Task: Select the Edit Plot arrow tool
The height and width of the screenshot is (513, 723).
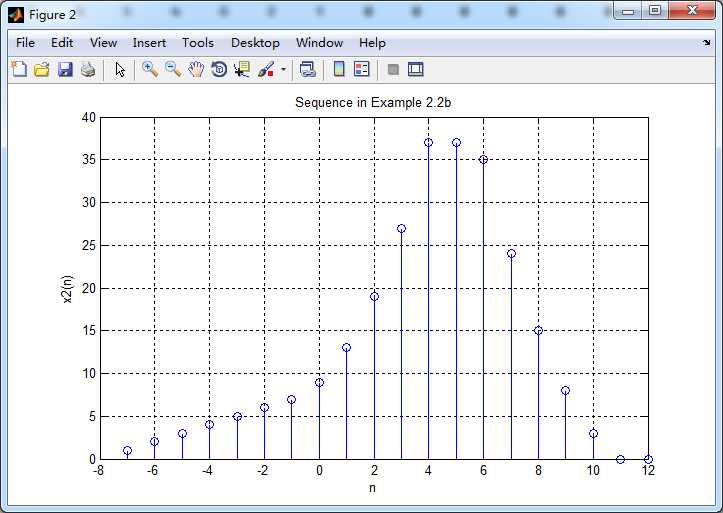Action: (x=120, y=70)
